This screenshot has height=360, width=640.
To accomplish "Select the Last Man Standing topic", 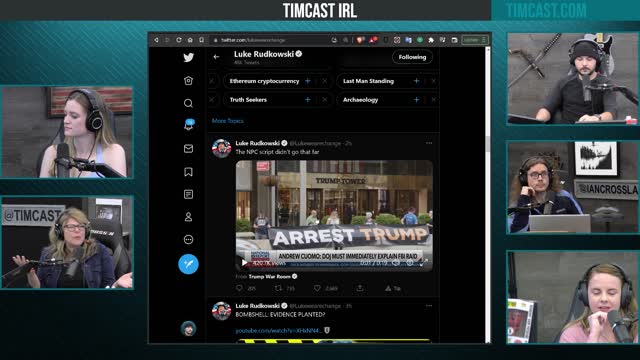I will (x=368, y=81).
